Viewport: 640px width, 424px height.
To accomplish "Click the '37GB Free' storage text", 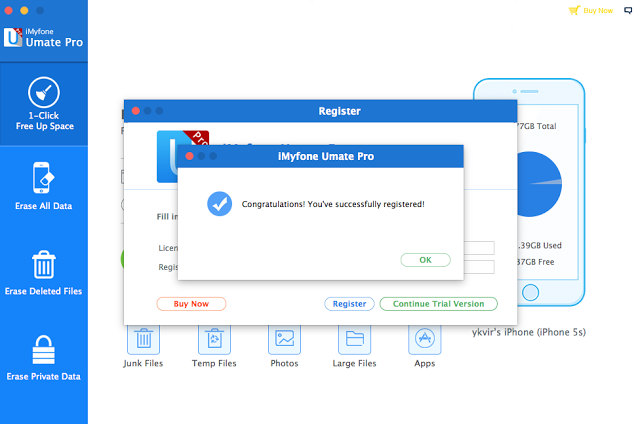I will [536, 262].
